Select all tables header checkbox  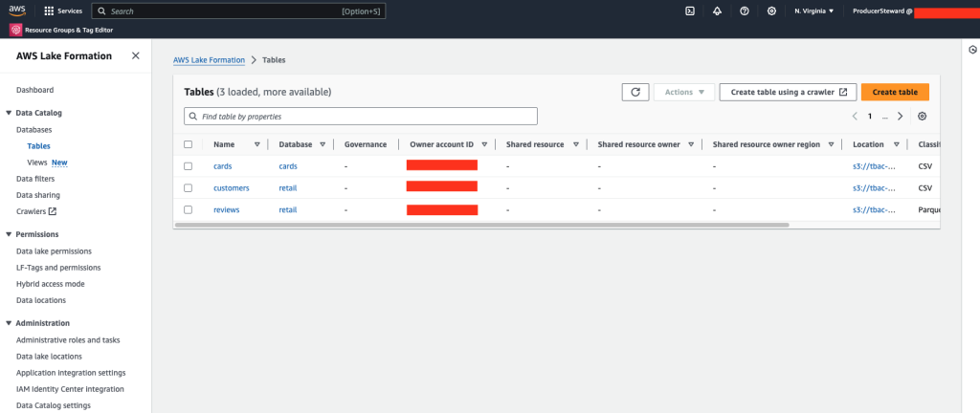[189, 144]
